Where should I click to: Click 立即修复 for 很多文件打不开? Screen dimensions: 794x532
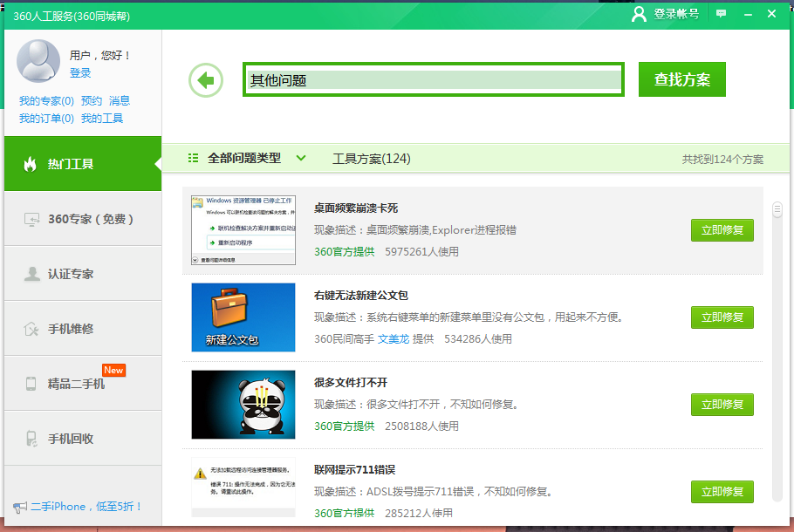click(722, 405)
